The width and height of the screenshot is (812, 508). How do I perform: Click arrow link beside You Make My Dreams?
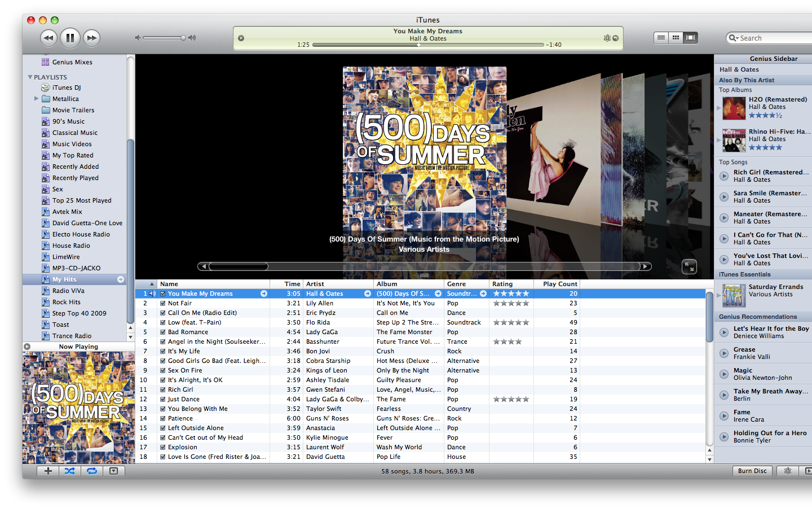click(264, 294)
